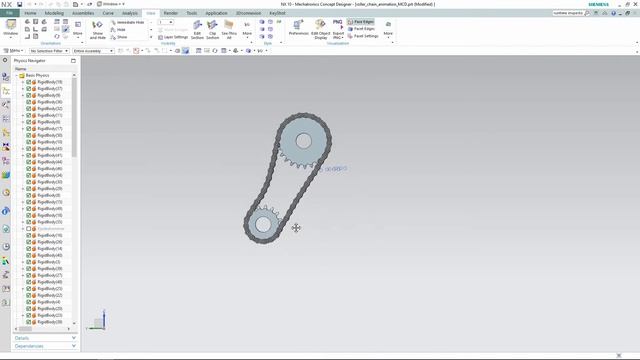Screen dimensions: 640x360
Task: Click the Clip Section tool
Action: point(212,30)
